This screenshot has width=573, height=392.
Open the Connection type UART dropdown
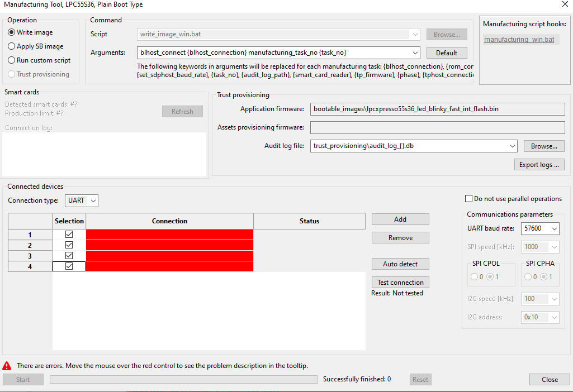82,200
